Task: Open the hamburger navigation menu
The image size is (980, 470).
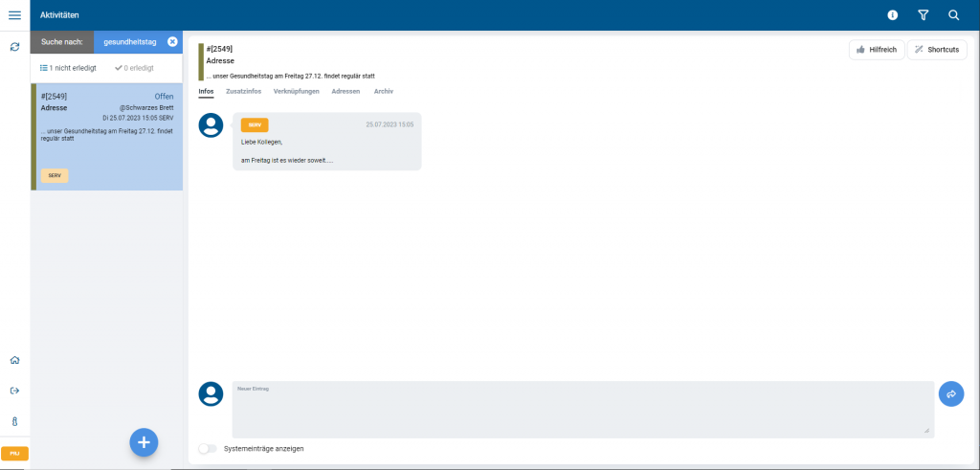Action: point(14,14)
